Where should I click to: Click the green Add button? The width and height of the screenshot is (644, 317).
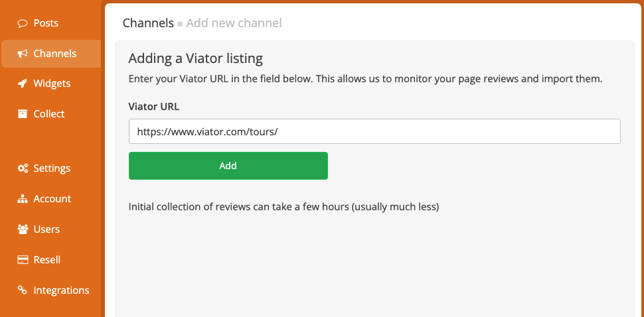coord(228,166)
